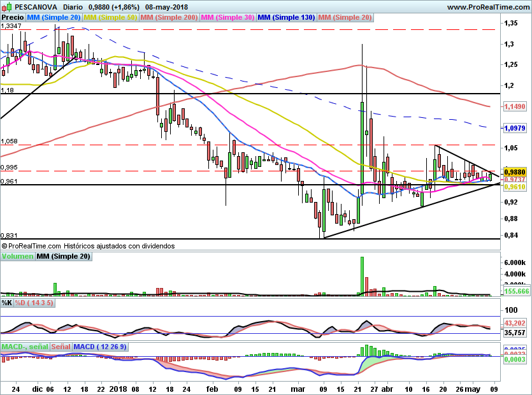Click the last red MM (Simple 20) label
The image size is (532, 395).
click(345, 18)
